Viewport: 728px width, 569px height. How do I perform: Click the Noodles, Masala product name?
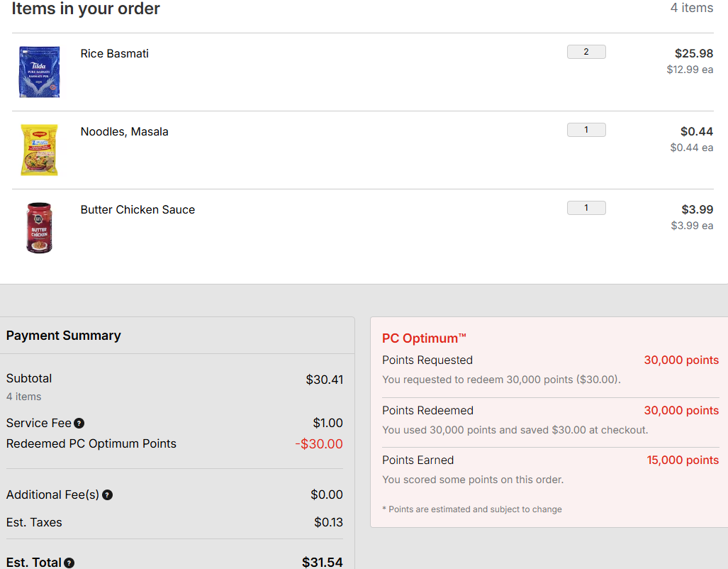pyautogui.click(x=124, y=132)
